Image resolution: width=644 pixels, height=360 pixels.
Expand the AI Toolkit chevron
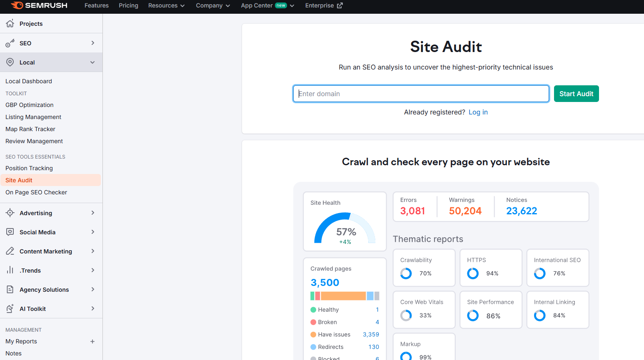click(x=92, y=308)
